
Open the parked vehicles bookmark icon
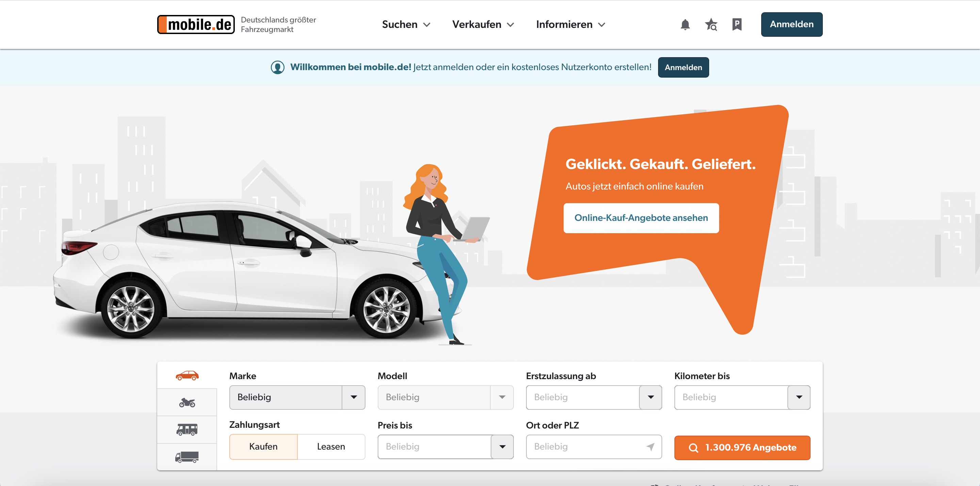coord(737,25)
